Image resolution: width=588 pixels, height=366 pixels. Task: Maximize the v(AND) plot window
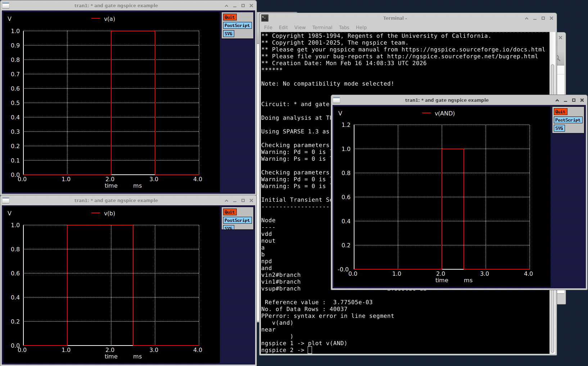[x=574, y=100]
